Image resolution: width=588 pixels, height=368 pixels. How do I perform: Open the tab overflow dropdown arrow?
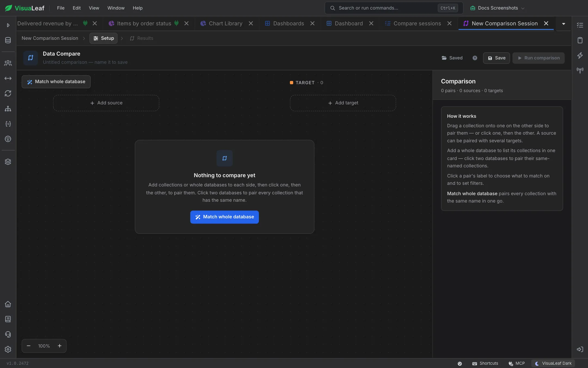pyautogui.click(x=563, y=24)
